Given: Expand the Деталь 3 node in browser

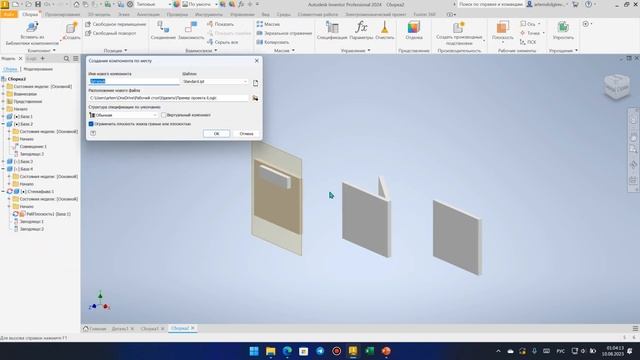Looking at the screenshot, I should click(3, 162).
